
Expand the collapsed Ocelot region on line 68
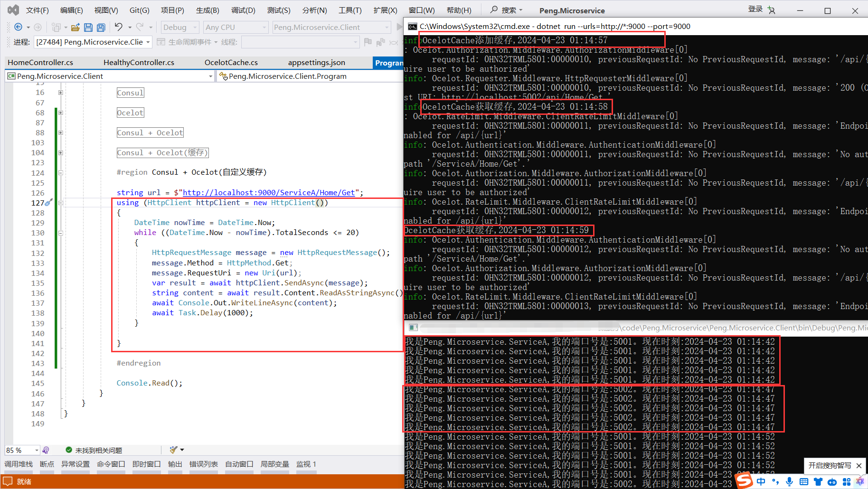pyautogui.click(x=61, y=113)
